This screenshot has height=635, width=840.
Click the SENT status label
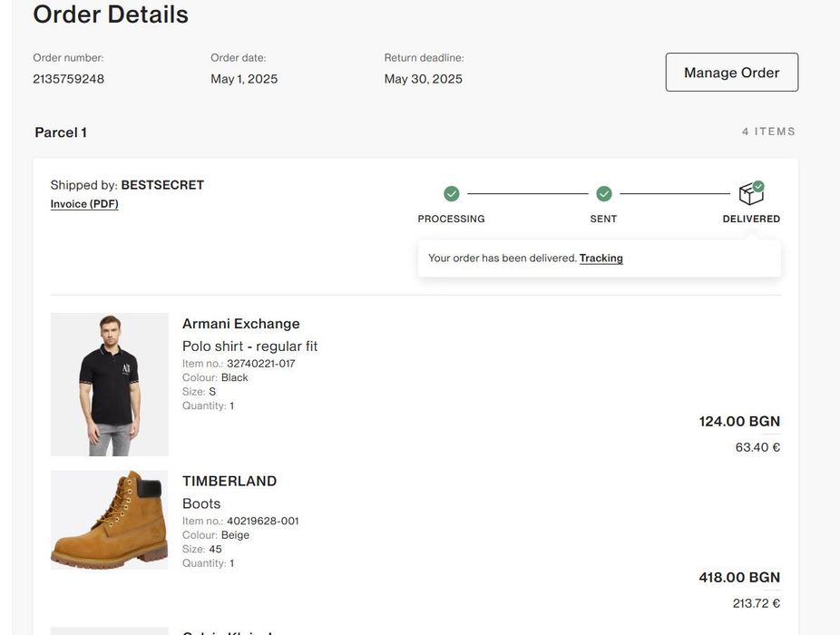click(x=603, y=219)
